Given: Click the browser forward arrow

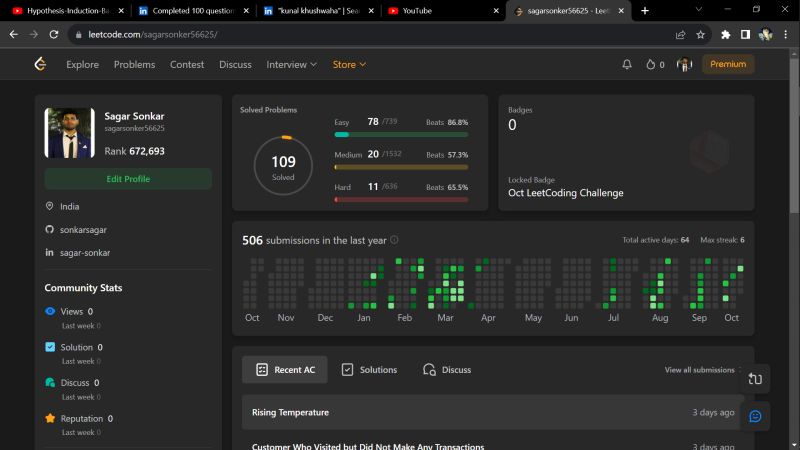Looking at the screenshot, I should point(34,34).
